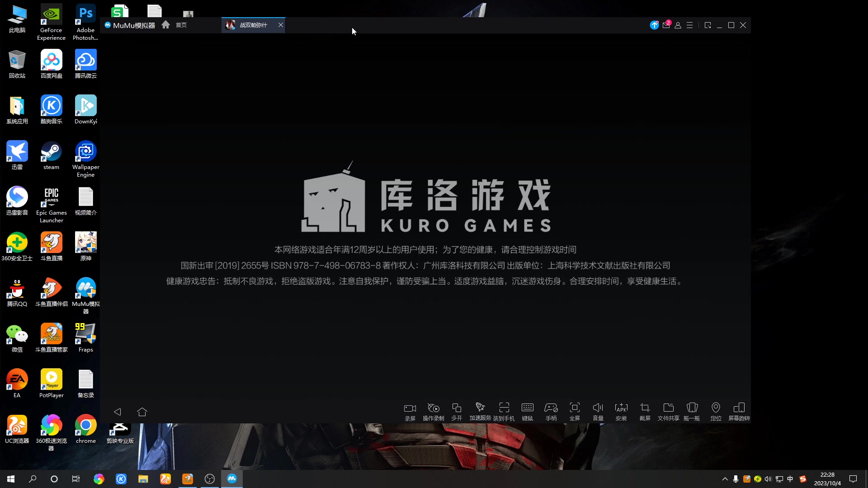Select the UC浏览器 desktop icon
The height and width of the screenshot is (488, 868).
[17, 429]
